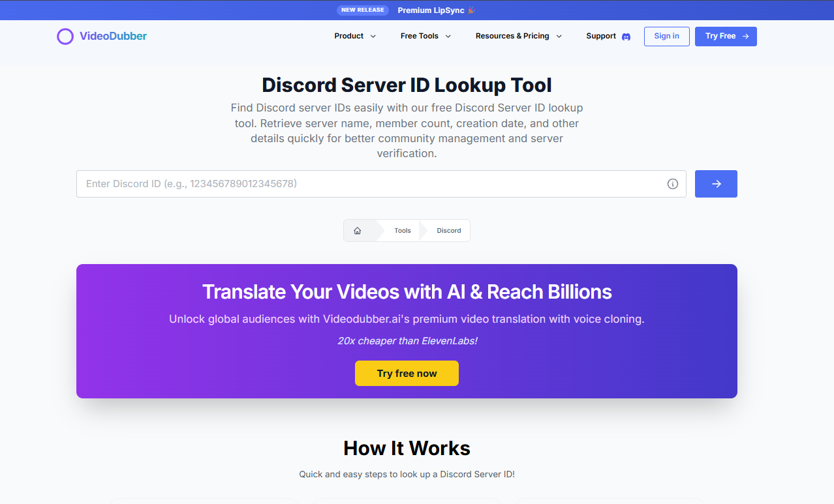The image size is (834, 504).
Task: Open the Discord icon beside Support
Action: click(x=626, y=37)
